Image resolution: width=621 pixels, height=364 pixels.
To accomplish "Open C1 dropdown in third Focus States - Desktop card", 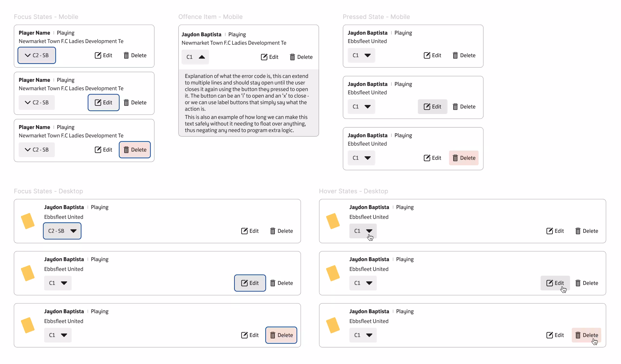I will pyautogui.click(x=58, y=335).
